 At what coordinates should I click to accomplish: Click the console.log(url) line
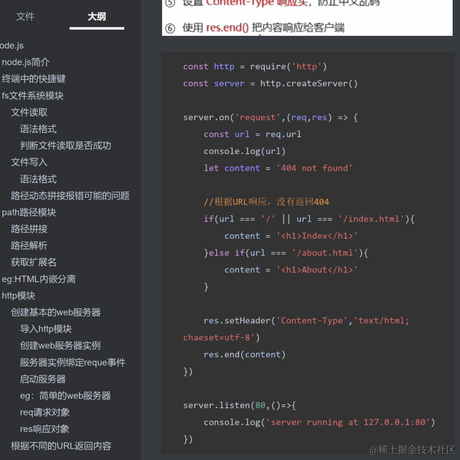245,151
